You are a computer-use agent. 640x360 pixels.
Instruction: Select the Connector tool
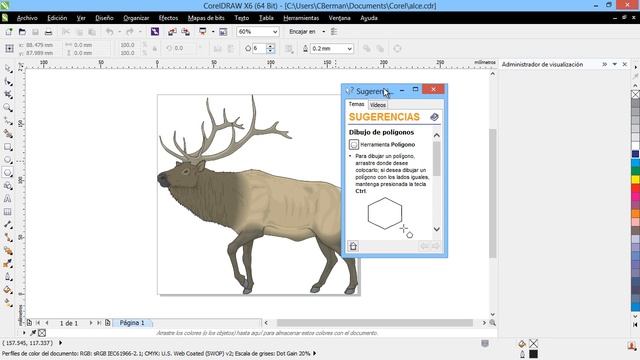pos(8,238)
